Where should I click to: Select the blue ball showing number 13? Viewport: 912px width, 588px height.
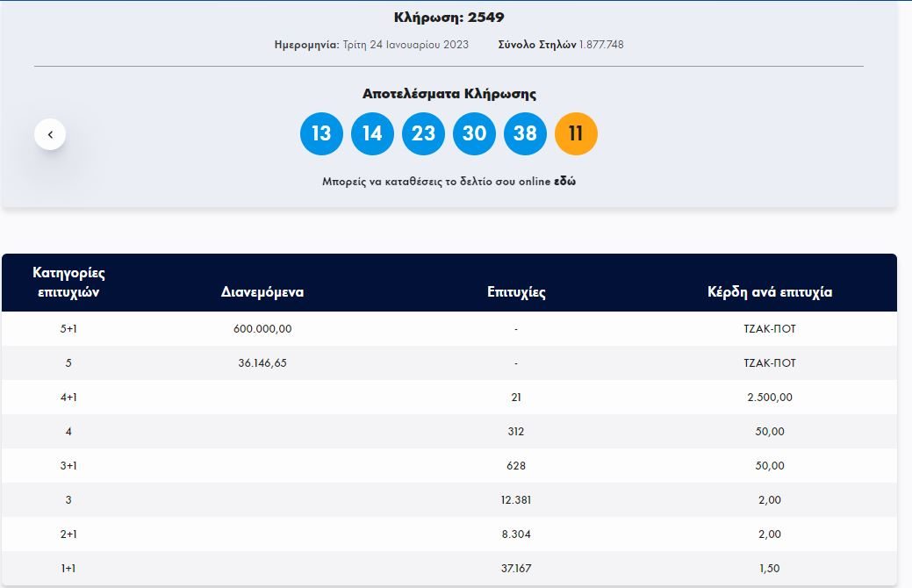click(321, 133)
